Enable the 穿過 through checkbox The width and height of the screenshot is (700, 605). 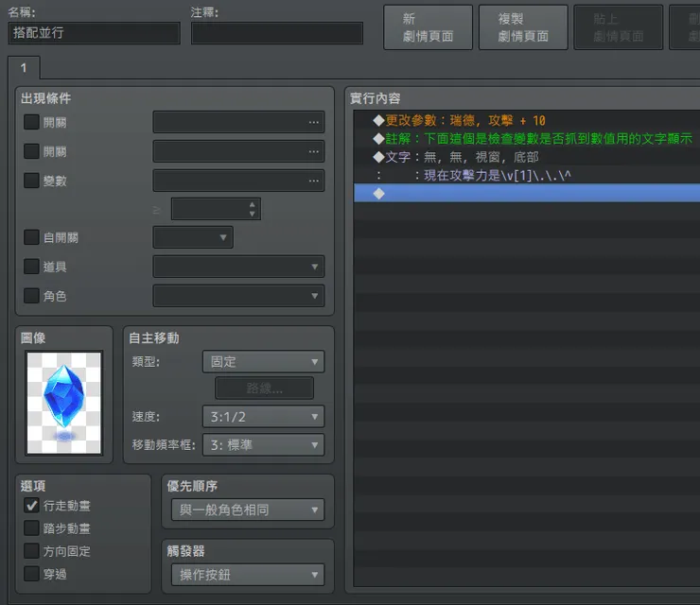point(31,574)
